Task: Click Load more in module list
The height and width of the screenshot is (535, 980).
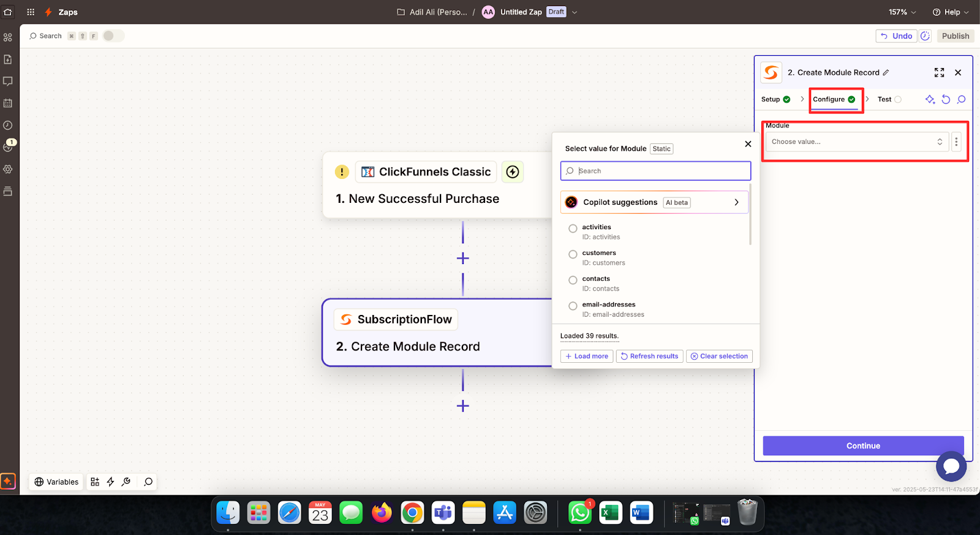Action: click(x=587, y=356)
